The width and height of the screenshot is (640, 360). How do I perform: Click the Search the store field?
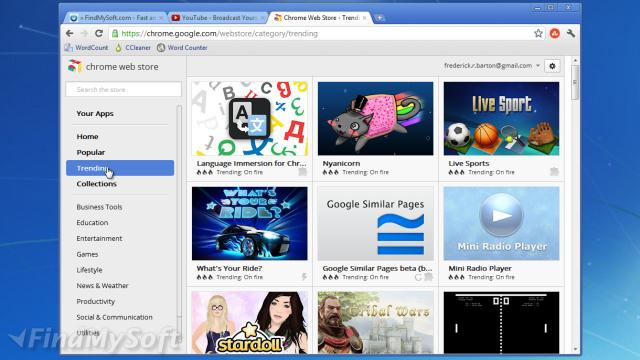[x=123, y=89]
